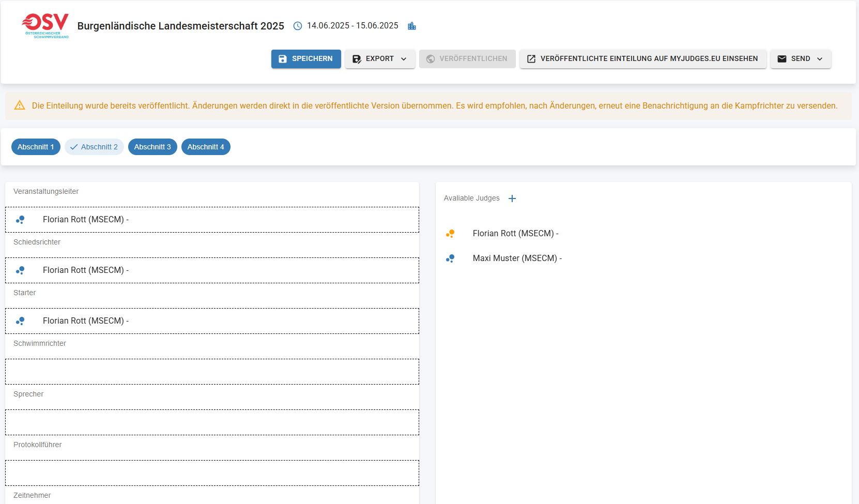The image size is (859, 504).
Task: Open the Send dropdown menu
Action: [x=800, y=59]
